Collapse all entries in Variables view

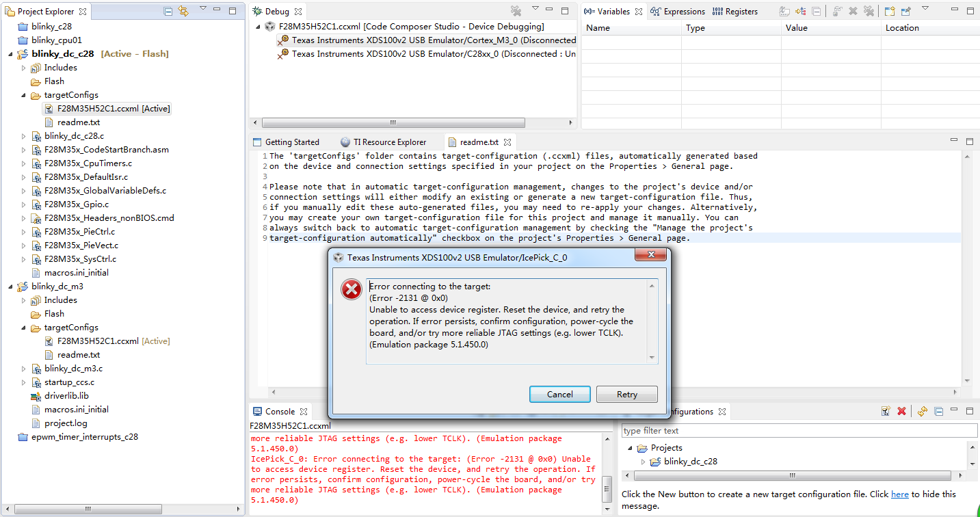point(816,11)
